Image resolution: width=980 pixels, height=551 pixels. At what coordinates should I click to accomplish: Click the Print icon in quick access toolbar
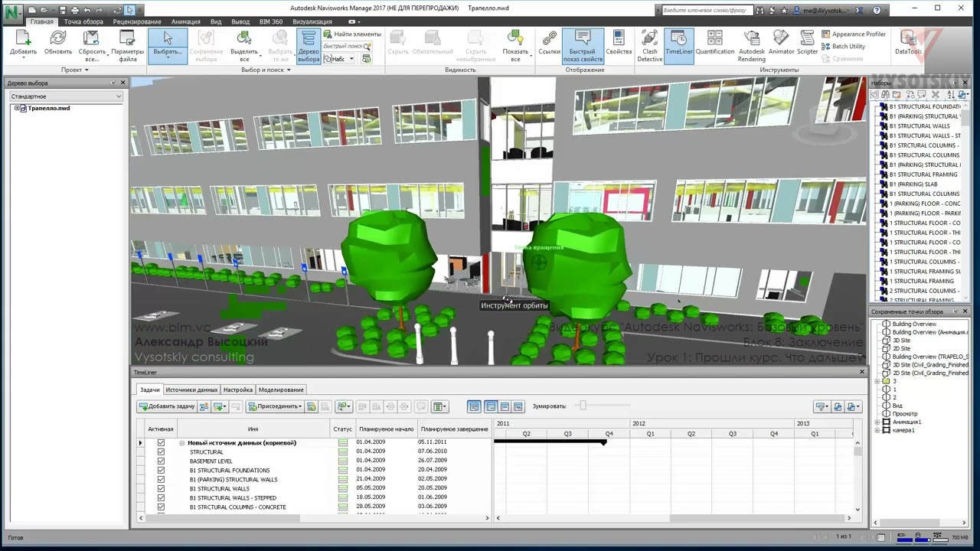point(74,10)
